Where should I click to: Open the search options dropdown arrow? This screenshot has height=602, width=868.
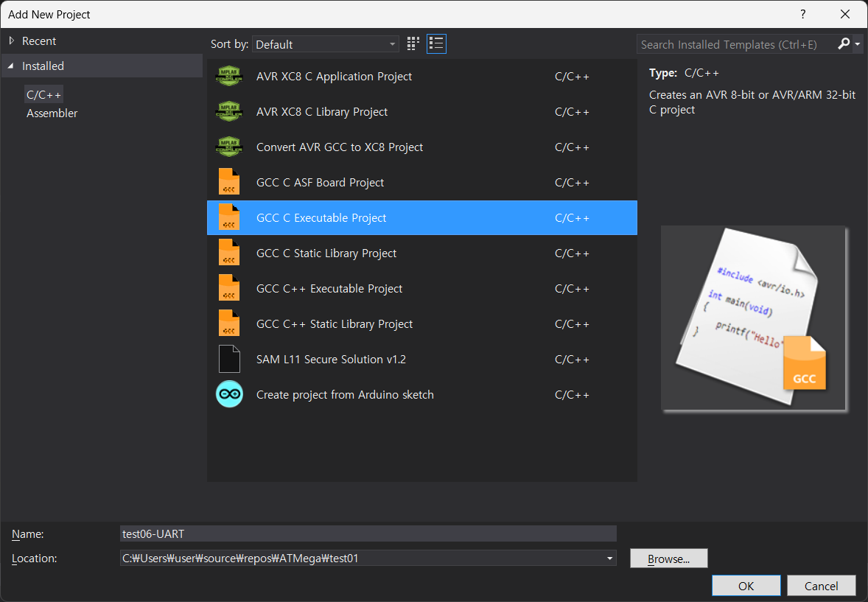858,43
